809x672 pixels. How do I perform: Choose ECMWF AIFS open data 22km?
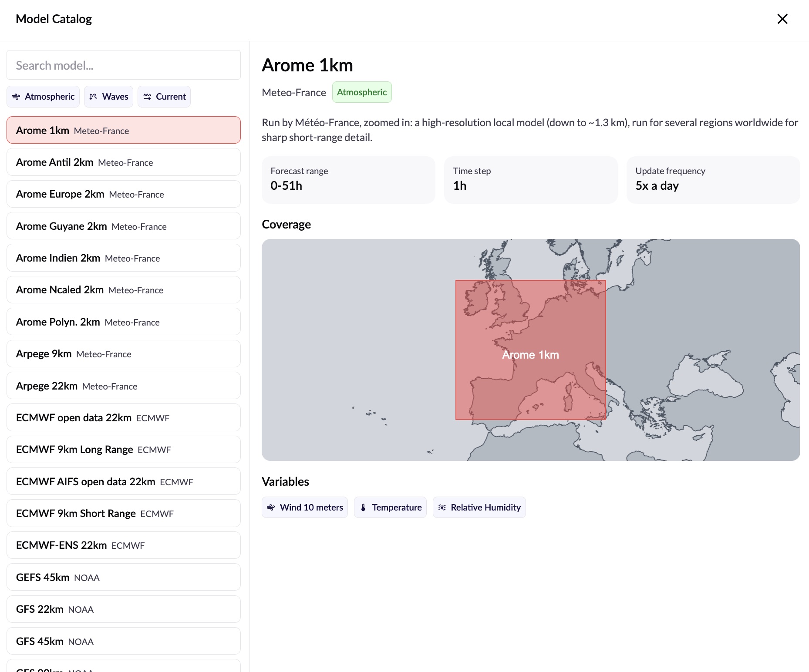(124, 481)
